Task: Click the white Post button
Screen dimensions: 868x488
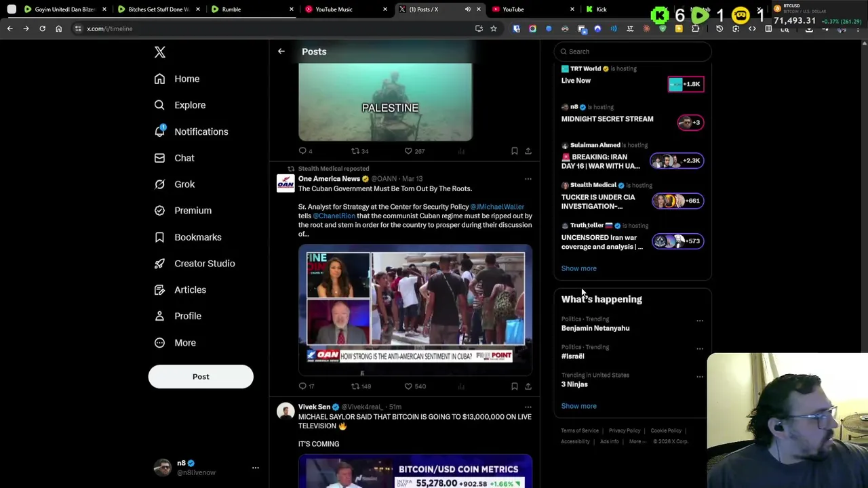Action: (201, 377)
